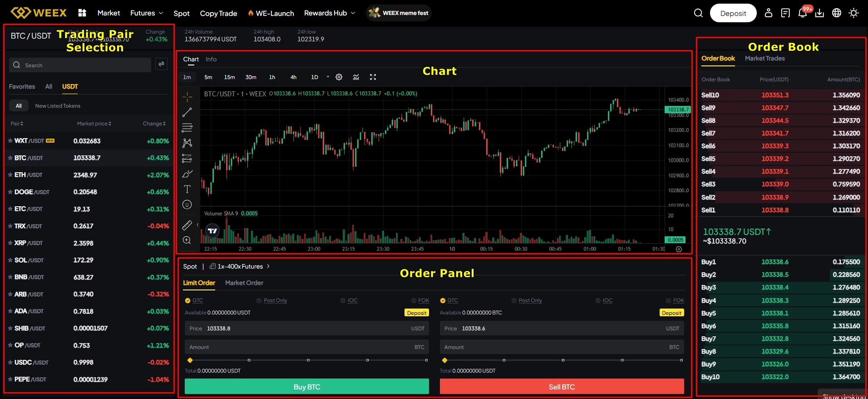868x399 pixels.
Task: Click the download app icon
Action: pyautogui.click(x=819, y=13)
